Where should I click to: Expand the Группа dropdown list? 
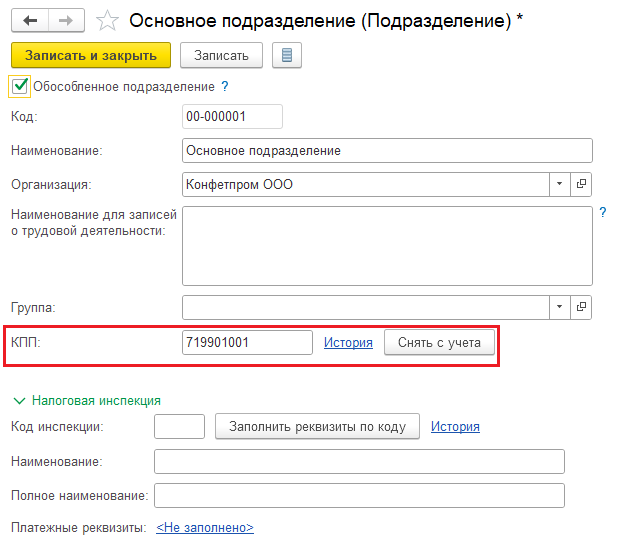pos(559,307)
